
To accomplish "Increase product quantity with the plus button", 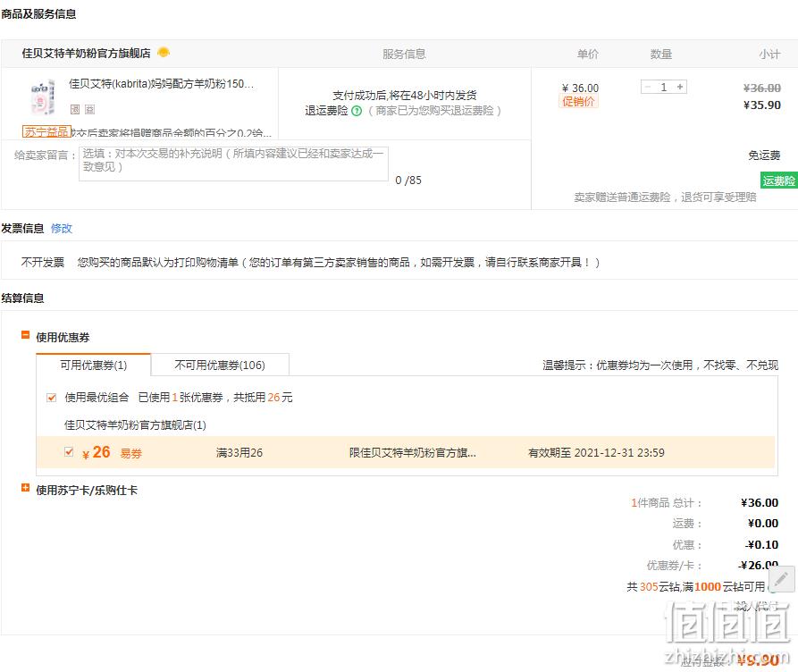I will (680, 87).
